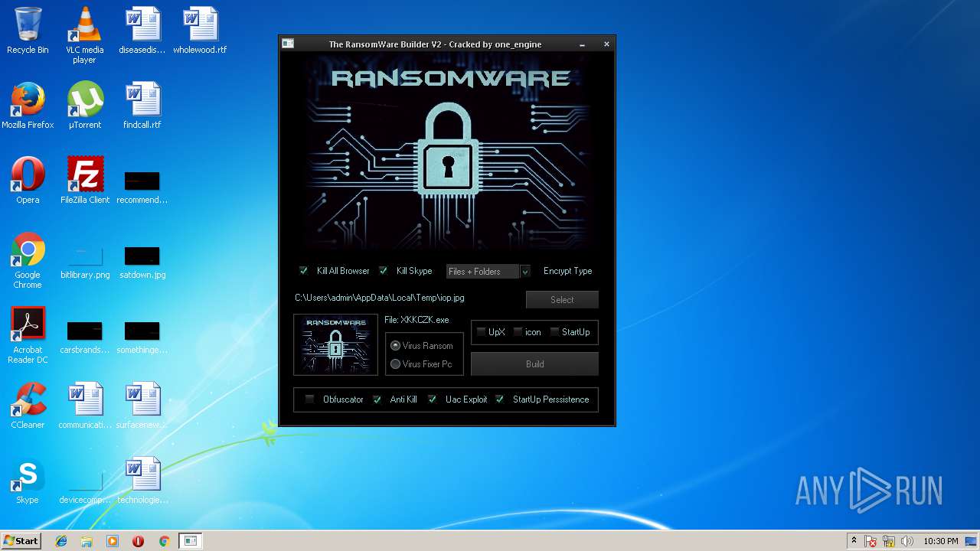This screenshot has height=551, width=980.
Task: Click the iop.jpg file path text
Action: pyautogui.click(x=380, y=298)
